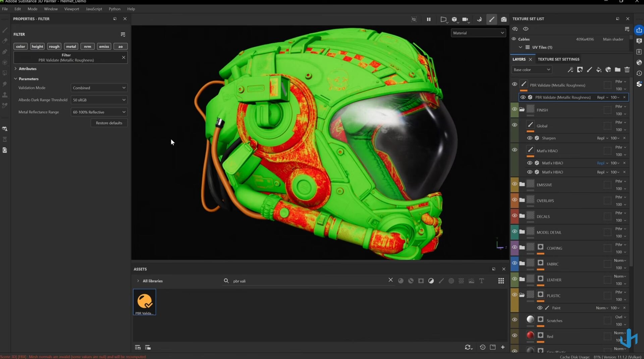Open the Viewport menu

click(71, 9)
